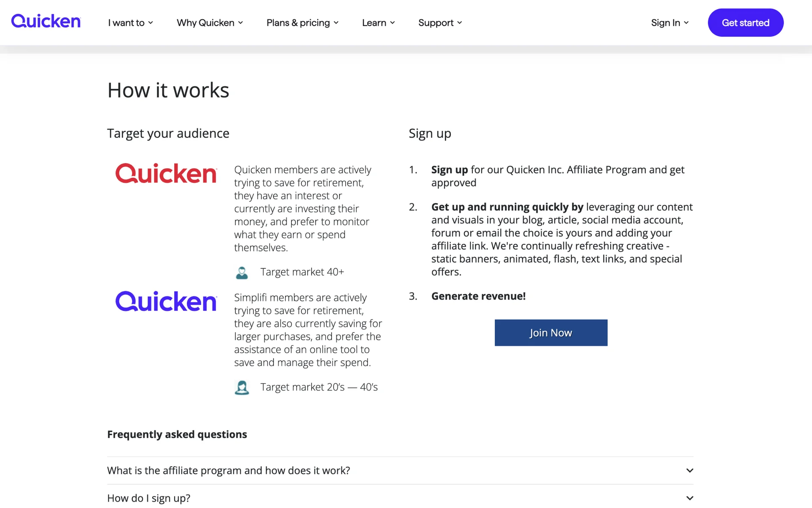This screenshot has width=812, height=508.
Task: Click the Quicken logo in the header
Action: (46, 21)
